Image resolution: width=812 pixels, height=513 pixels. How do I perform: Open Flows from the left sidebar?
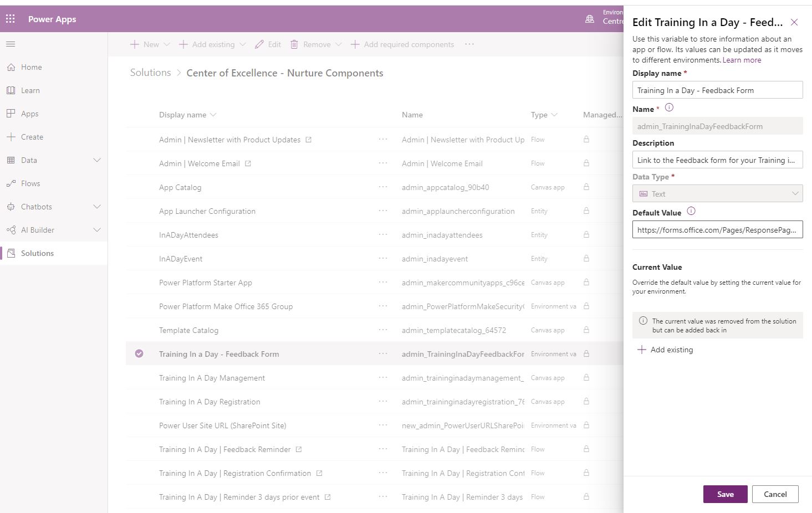(12, 183)
